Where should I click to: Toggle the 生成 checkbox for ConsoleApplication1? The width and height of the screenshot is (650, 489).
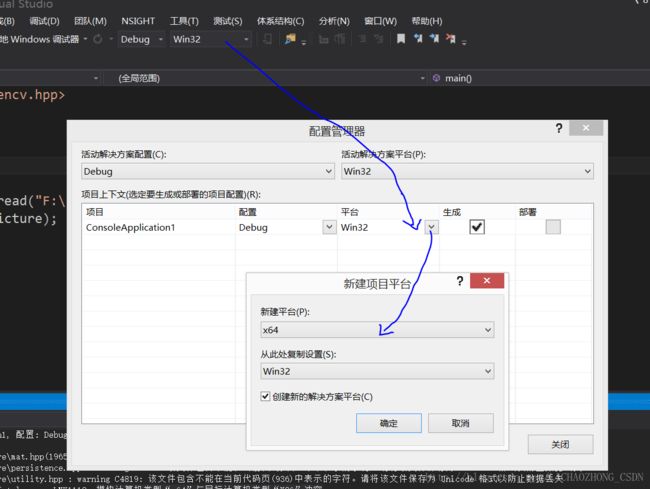pos(477,227)
